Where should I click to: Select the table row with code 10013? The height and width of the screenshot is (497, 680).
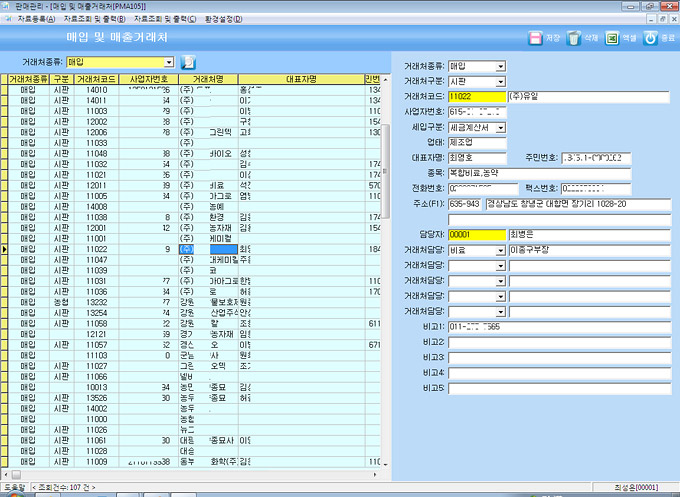191,387
